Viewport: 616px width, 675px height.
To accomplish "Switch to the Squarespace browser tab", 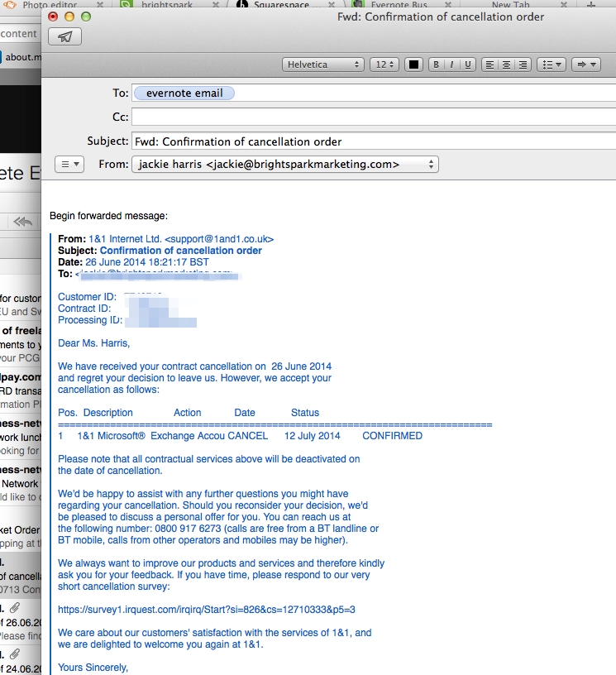I will pyautogui.click(x=281, y=5).
